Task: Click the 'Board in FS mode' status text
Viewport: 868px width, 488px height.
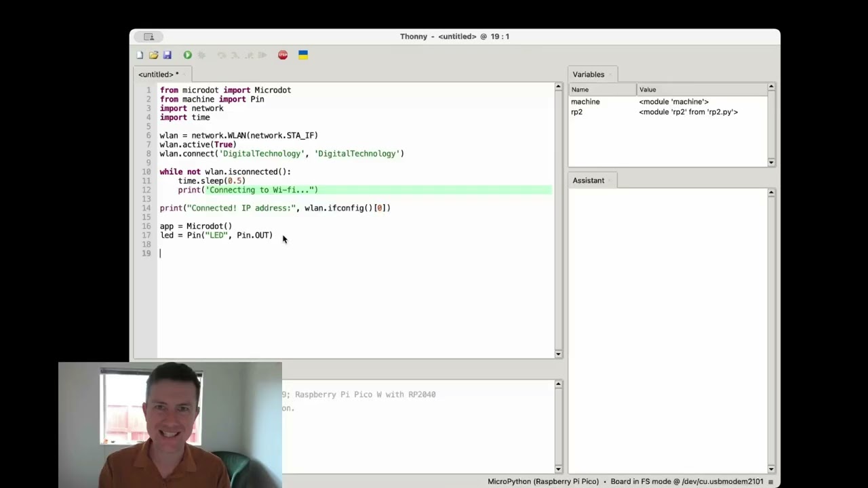Action: click(687, 482)
